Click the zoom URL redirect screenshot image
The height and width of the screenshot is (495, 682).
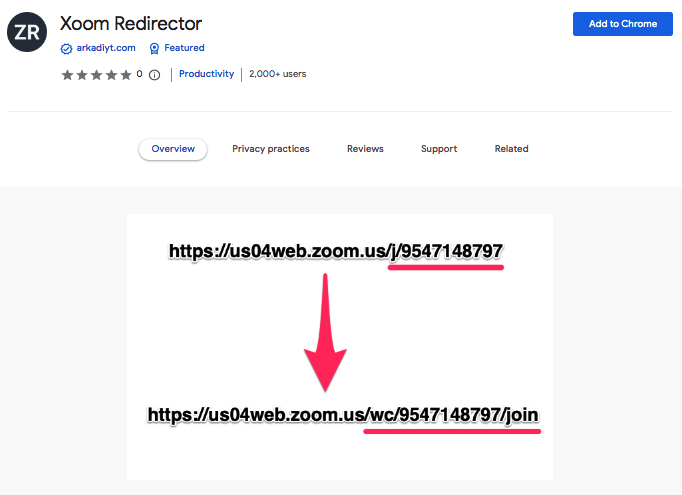coord(340,347)
